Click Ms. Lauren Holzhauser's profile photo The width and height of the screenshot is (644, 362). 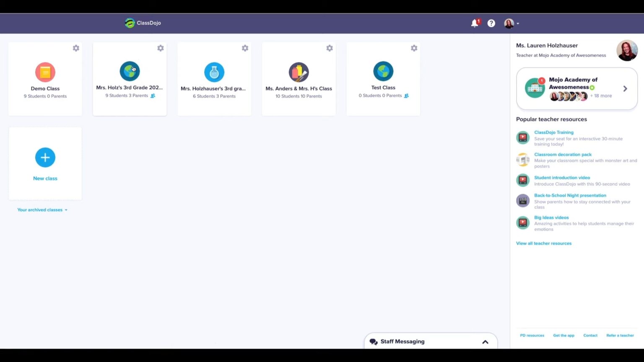coord(627,50)
